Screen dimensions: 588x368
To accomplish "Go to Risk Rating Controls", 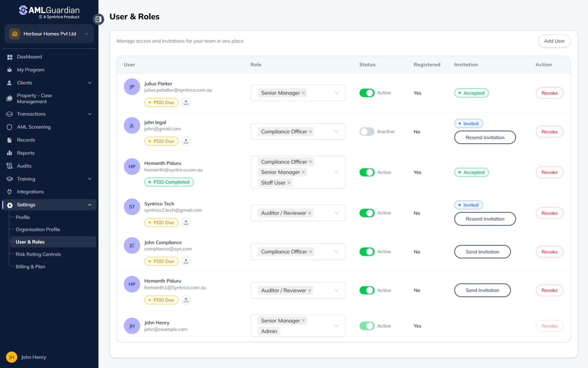I will [x=38, y=254].
